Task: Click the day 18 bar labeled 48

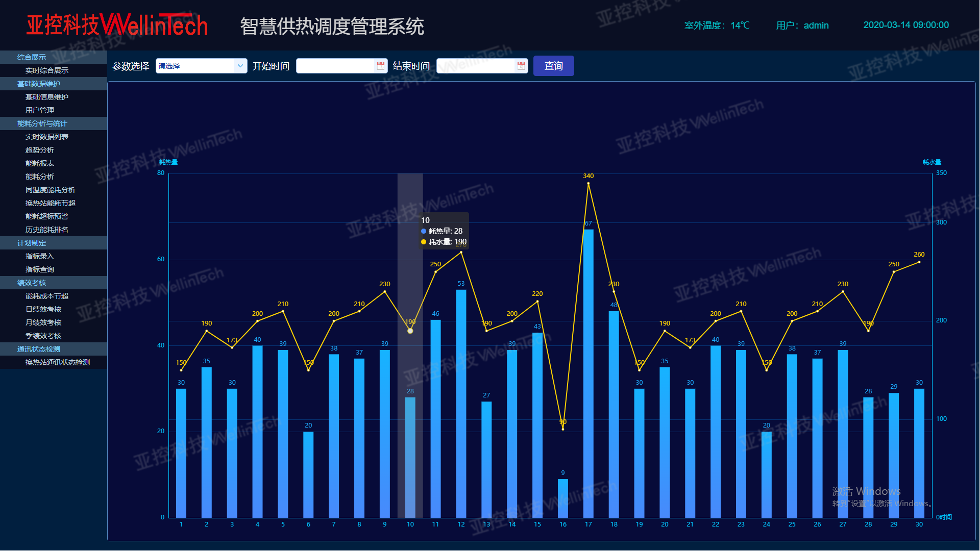Action: coord(614,414)
